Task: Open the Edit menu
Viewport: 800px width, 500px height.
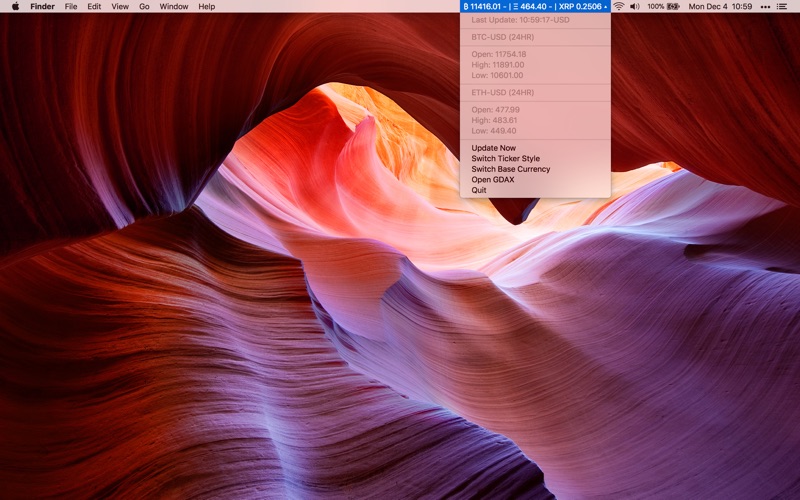Action: click(x=94, y=6)
